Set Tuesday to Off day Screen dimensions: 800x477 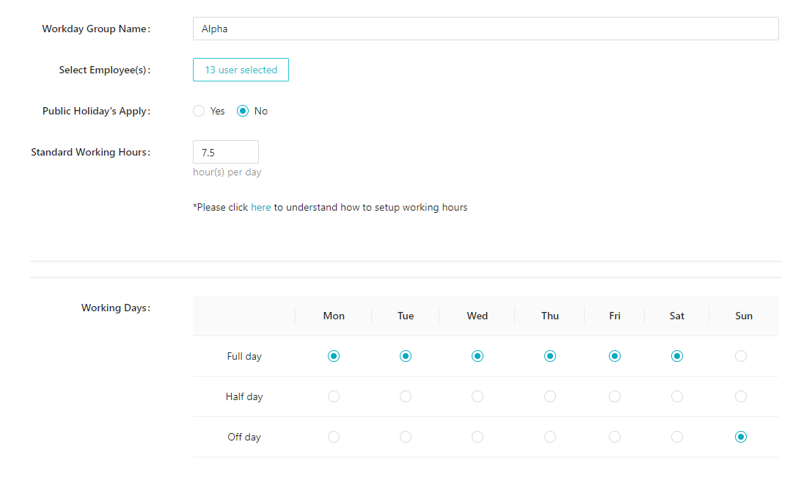(406, 437)
